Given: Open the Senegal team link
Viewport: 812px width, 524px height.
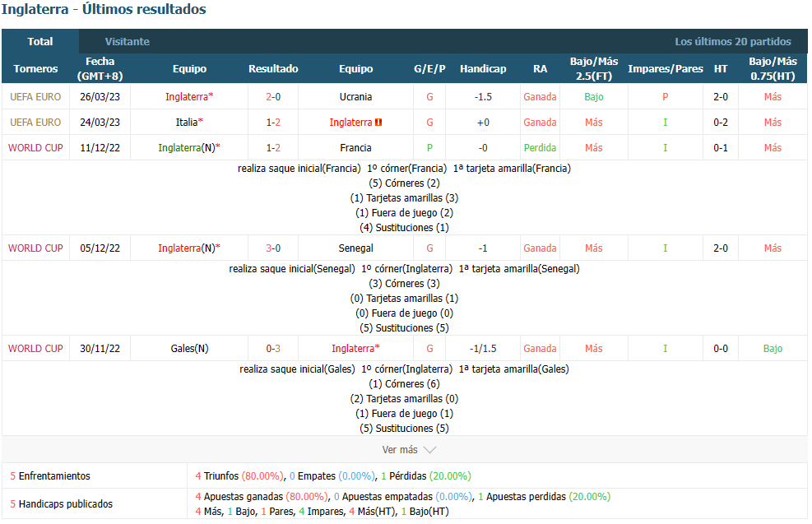Looking at the screenshot, I should tap(355, 248).
